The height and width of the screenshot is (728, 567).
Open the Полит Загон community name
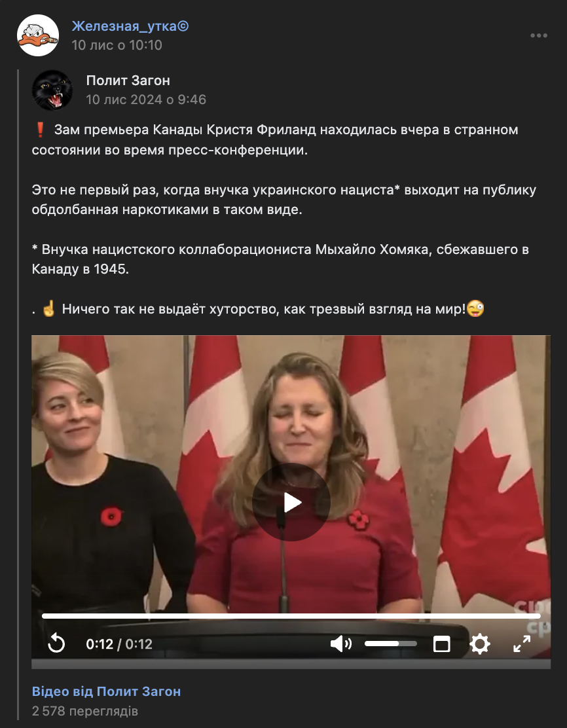(x=128, y=81)
